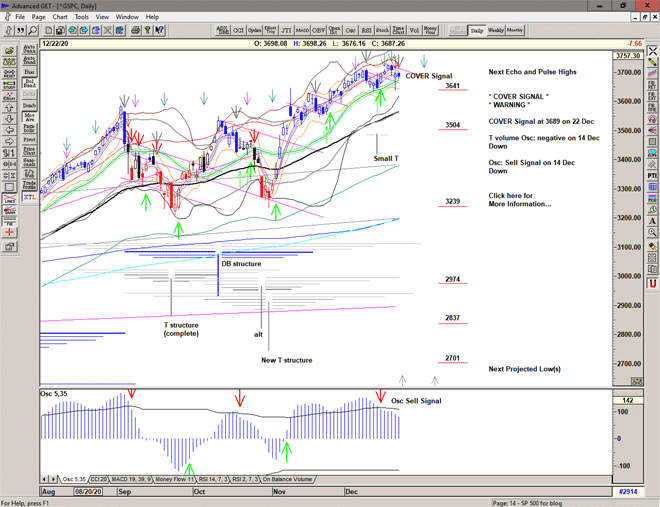Switch chart to Monthly timeframe
Screen dimensions: 660x507
[x=515, y=31]
